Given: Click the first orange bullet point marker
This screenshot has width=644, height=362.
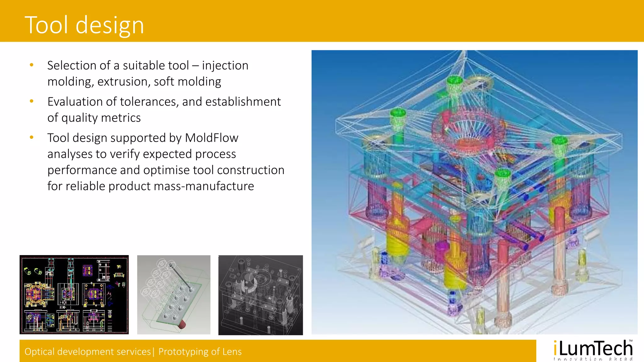Looking at the screenshot, I should point(31,65).
